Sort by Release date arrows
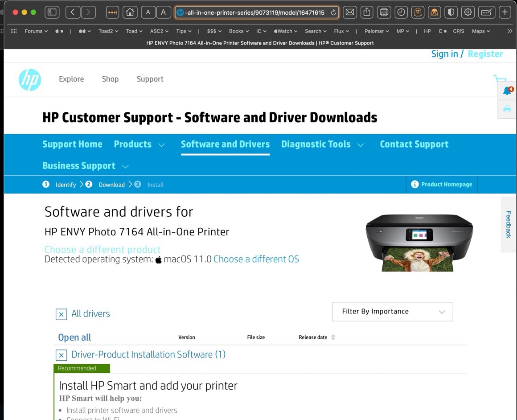The height and width of the screenshot is (420, 517). click(333, 337)
